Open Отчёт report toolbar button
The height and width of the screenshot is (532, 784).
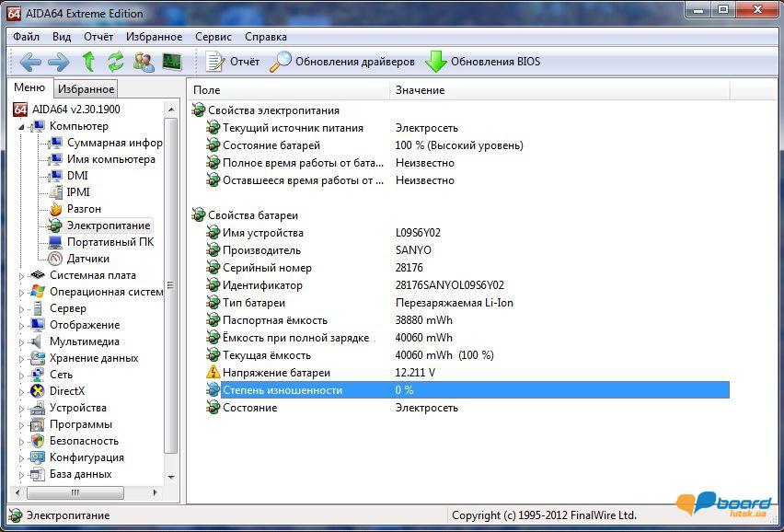coord(233,62)
